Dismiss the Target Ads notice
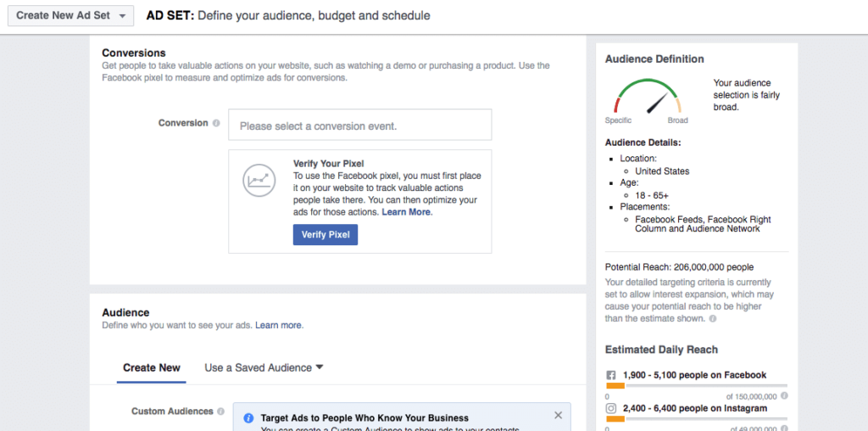The width and height of the screenshot is (868, 431). click(x=558, y=416)
